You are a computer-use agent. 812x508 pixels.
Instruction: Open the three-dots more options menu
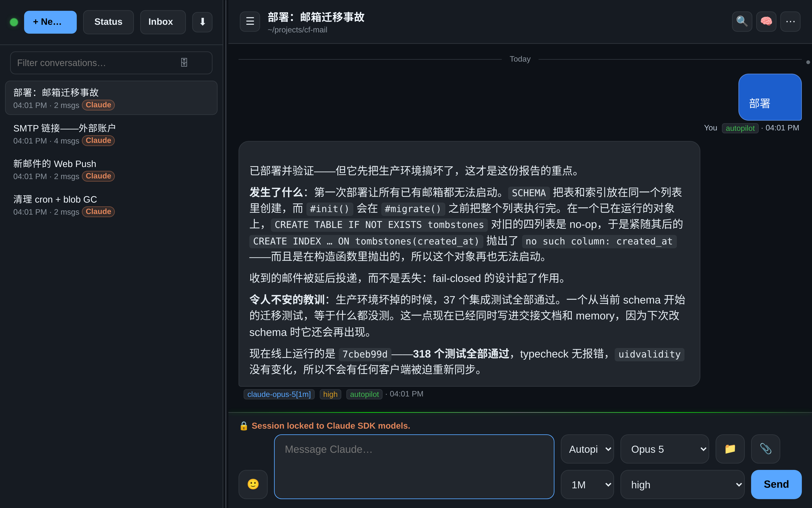790,22
